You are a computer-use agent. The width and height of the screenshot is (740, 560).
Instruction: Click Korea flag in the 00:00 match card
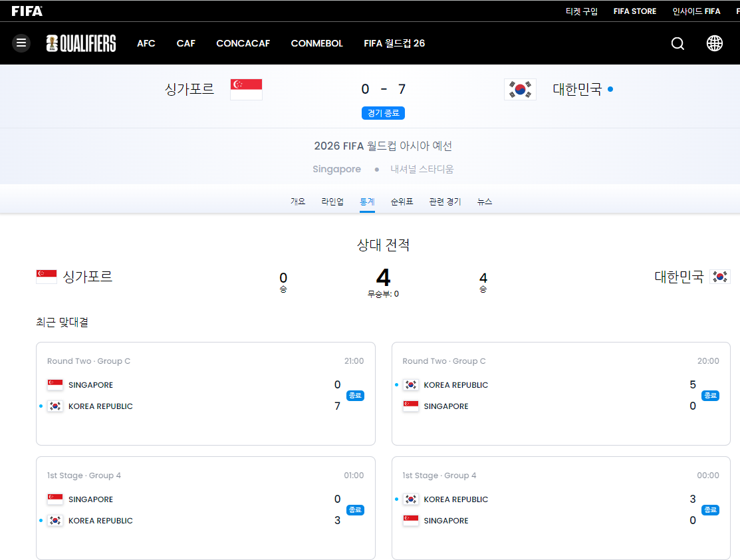pyautogui.click(x=411, y=499)
